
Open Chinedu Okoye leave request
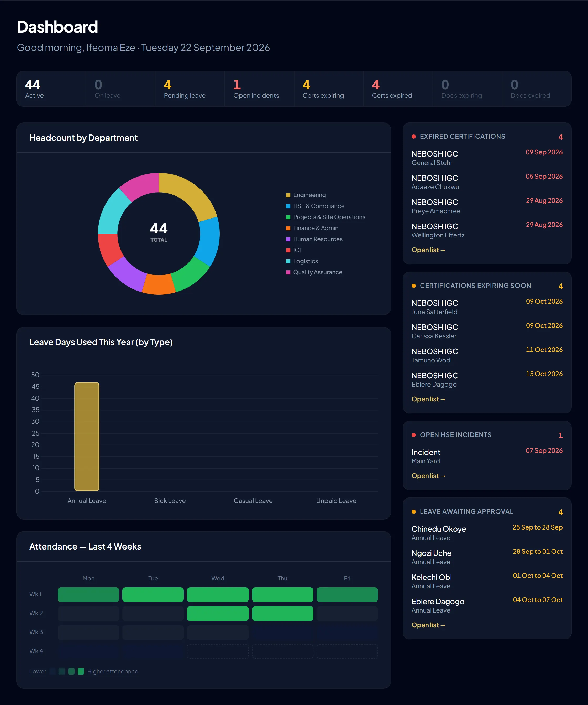click(487, 533)
